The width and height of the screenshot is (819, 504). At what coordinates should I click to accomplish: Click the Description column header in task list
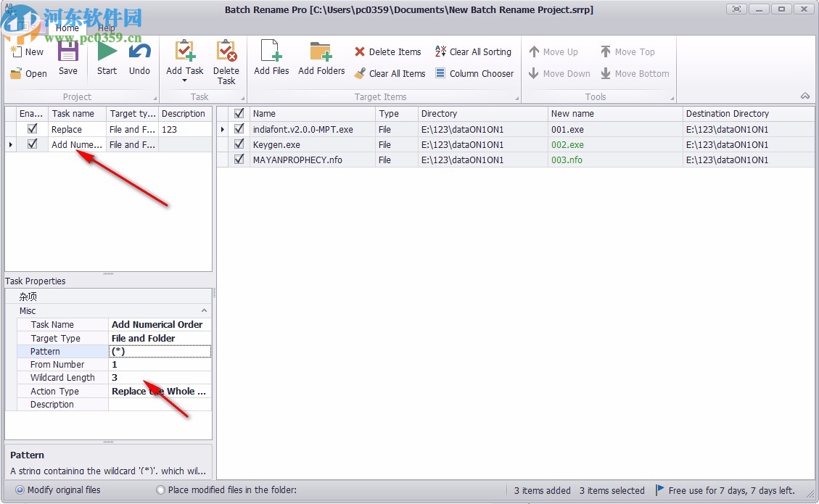click(x=185, y=113)
